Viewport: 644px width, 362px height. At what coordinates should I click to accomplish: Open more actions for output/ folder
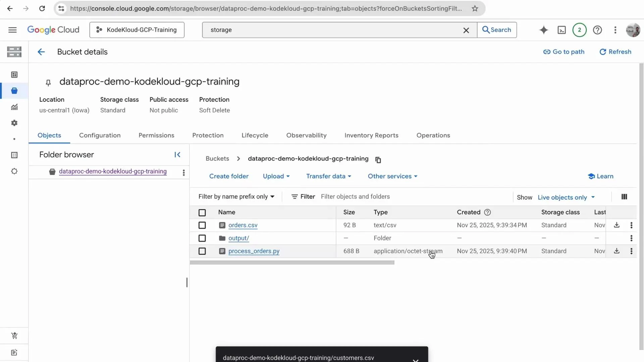(x=631, y=238)
